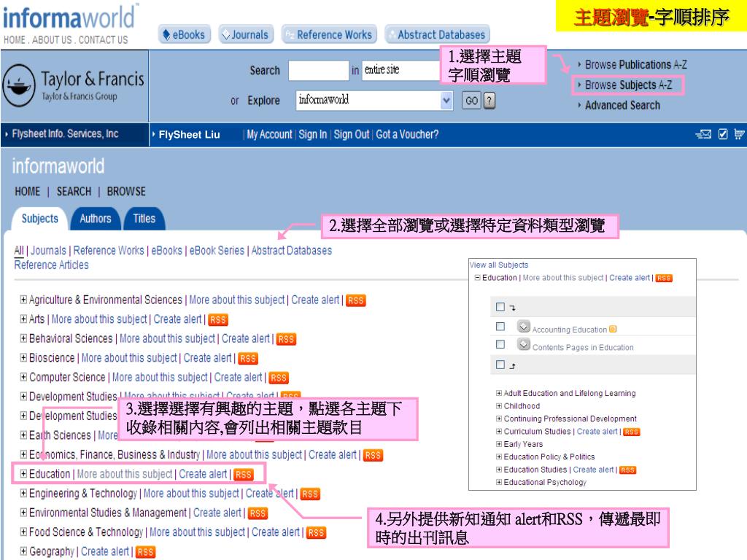Filter subjects by eBook Series

click(x=217, y=251)
